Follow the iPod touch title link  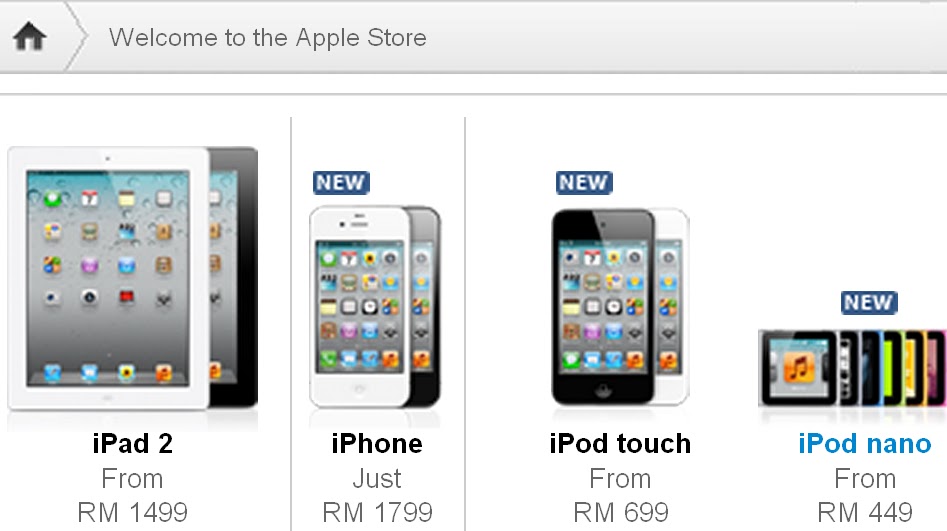(x=620, y=443)
